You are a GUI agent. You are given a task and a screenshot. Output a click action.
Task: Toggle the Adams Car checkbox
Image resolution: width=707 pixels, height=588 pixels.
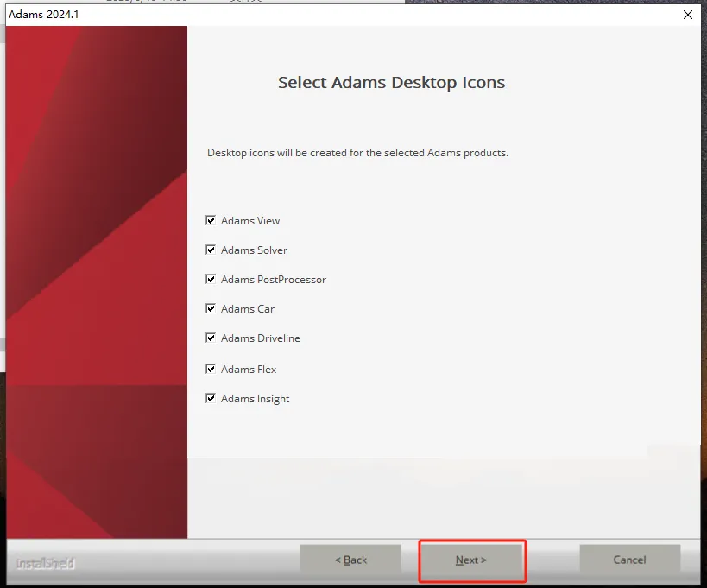(211, 308)
